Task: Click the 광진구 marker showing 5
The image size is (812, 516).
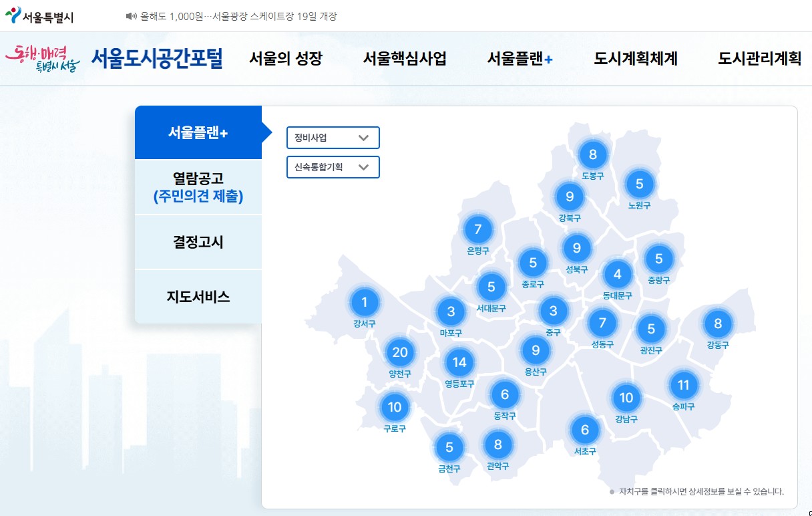Action: tap(651, 328)
